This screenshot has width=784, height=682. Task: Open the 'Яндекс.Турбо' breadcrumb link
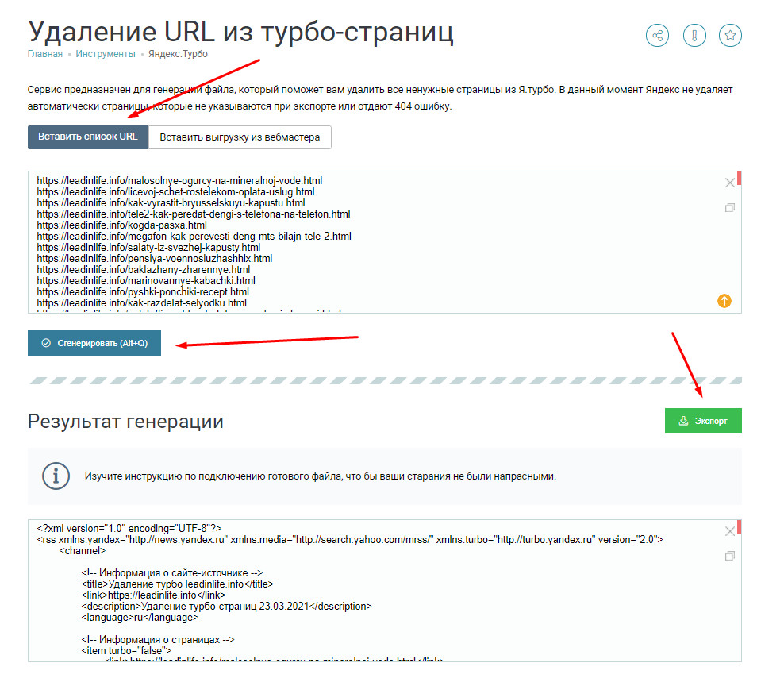click(178, 54)
